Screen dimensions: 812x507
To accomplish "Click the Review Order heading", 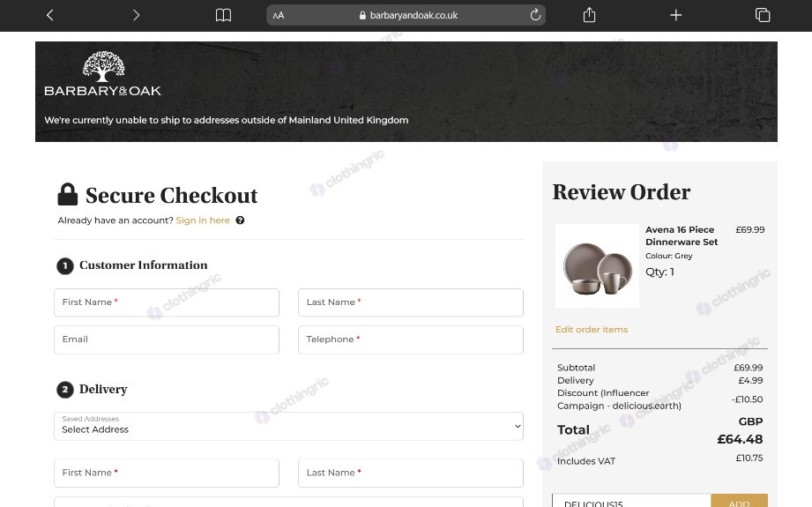I will (x=621, y=192).
